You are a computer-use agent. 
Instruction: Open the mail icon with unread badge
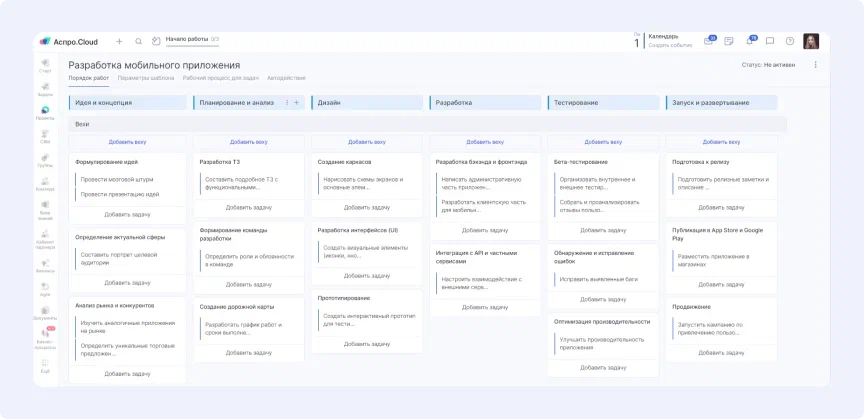pos(708,41)
